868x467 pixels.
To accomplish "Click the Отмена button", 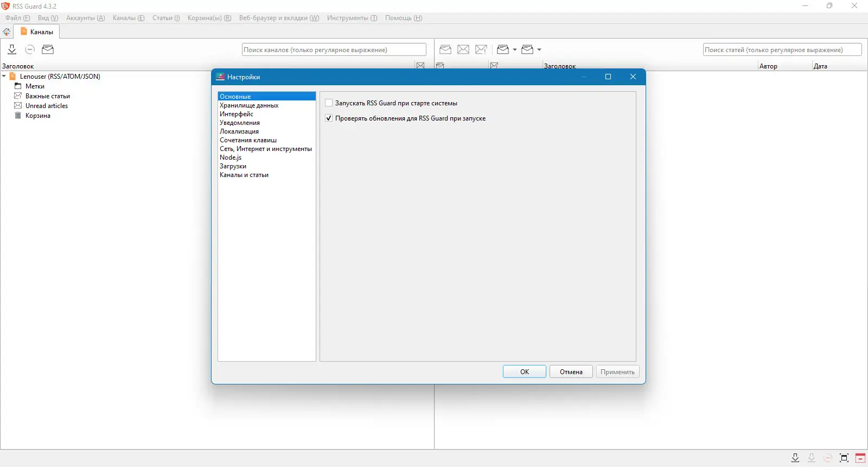I will click(571, 371).
